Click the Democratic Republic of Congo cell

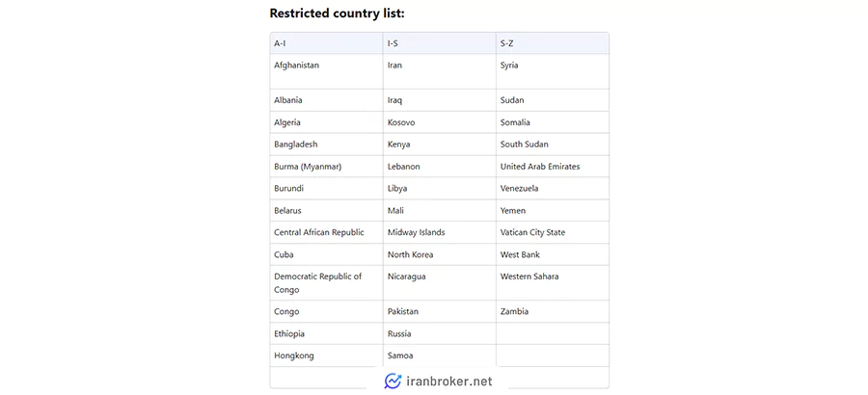tap(327, 283)
